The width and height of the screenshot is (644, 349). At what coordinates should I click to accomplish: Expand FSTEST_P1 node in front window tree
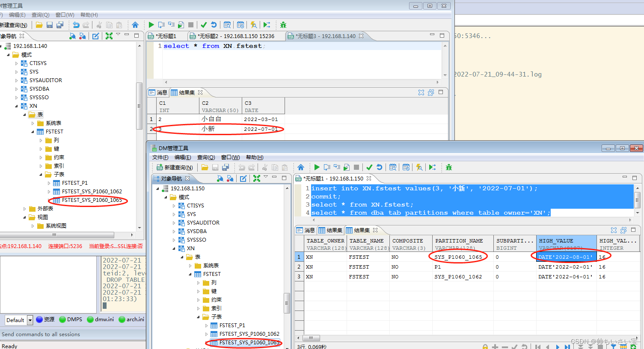point(207,325)
